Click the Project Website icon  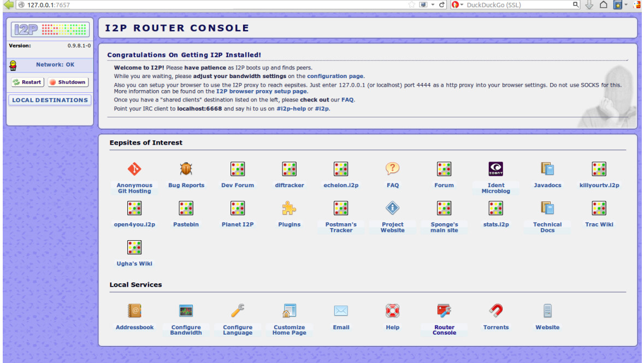pyautogui.click(x=392, y=208)
